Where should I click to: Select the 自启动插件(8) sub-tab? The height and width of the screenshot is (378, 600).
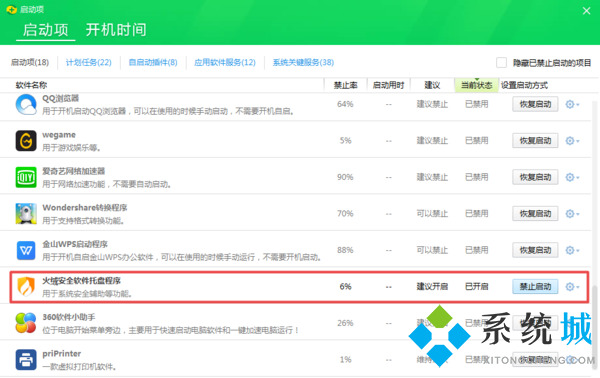click(x=153, y=62)
